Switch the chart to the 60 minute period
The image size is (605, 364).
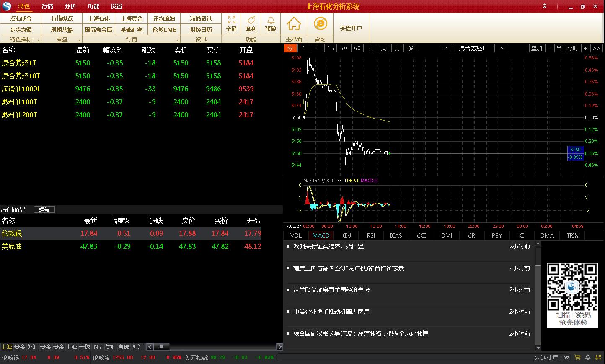[357, 48]
